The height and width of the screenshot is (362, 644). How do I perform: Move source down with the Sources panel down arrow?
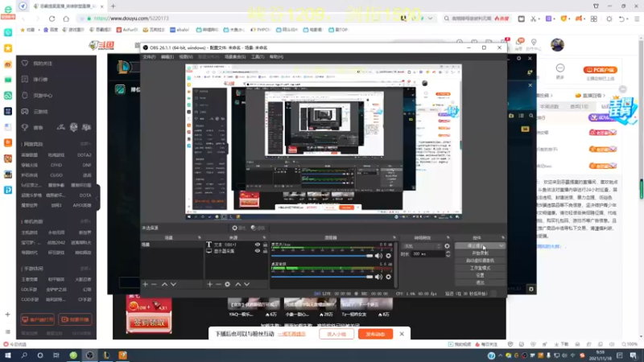click(247, 284)
